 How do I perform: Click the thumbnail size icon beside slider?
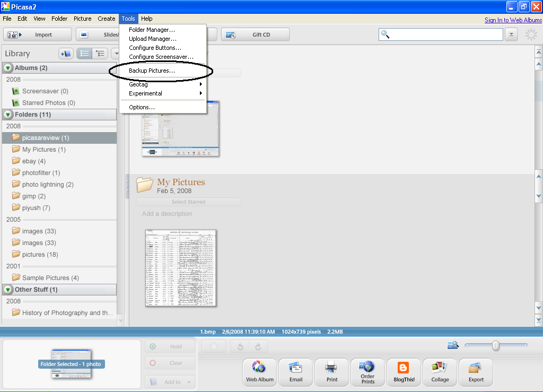453,345
